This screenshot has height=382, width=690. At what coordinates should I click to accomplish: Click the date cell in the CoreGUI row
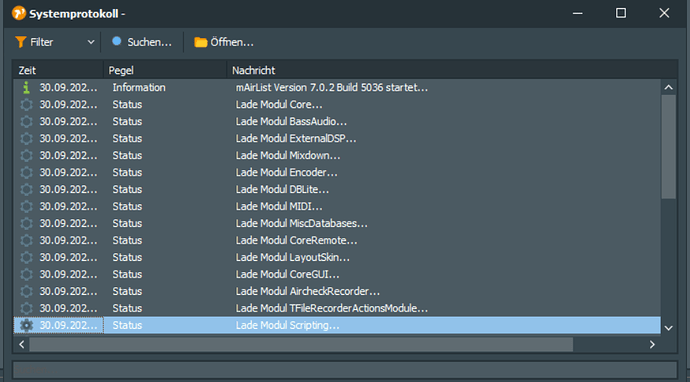(68, 274)
